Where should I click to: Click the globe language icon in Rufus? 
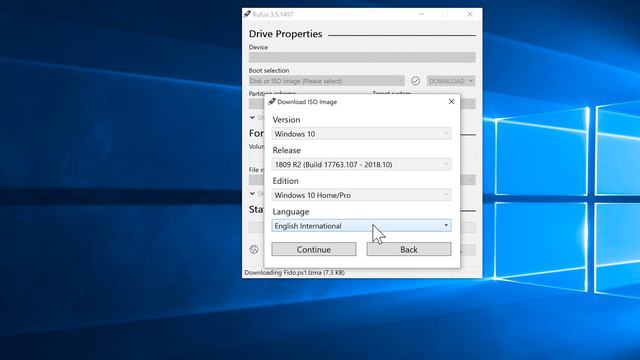pos(254,249)
